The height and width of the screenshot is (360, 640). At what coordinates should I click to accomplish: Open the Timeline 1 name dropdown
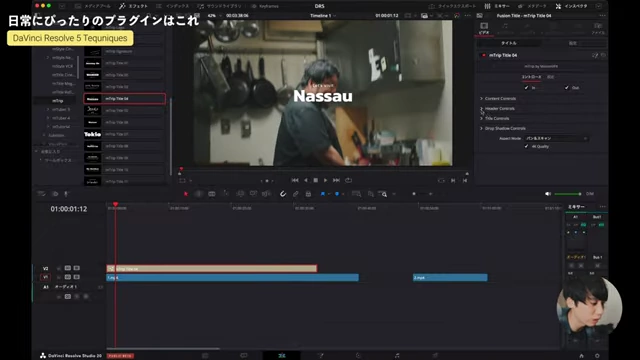click(x=323, y=16)
